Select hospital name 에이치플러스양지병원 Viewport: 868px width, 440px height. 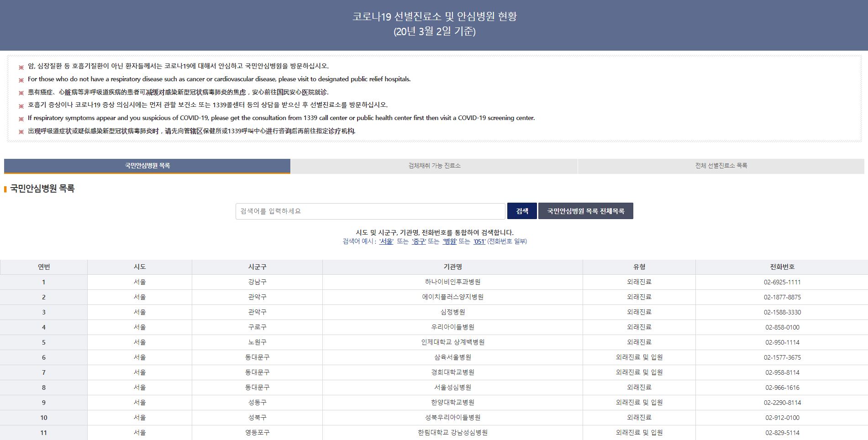(452, 297)
